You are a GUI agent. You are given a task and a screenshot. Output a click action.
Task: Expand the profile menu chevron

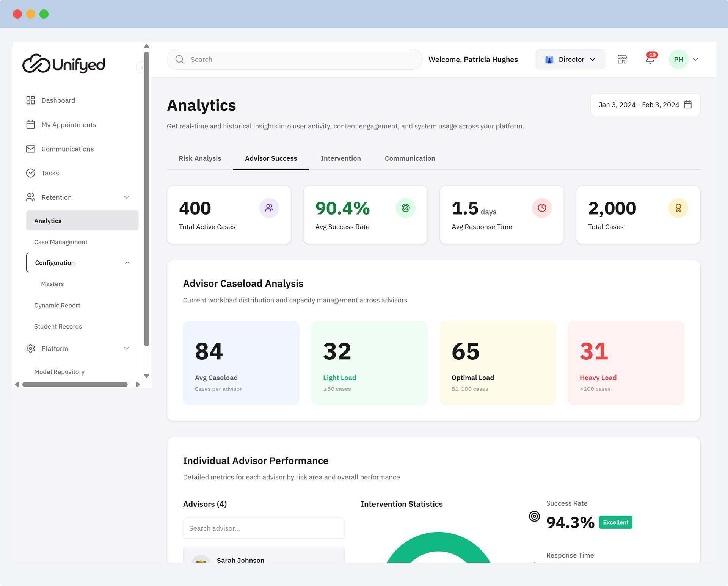coord(696,60)
